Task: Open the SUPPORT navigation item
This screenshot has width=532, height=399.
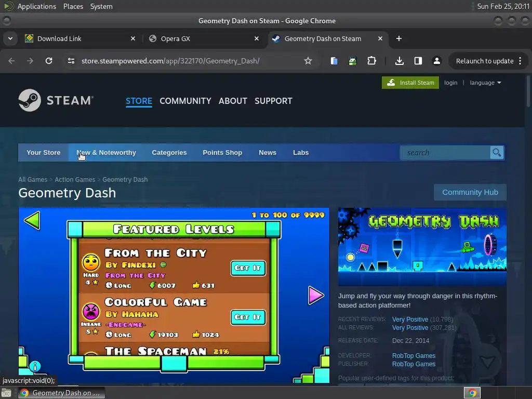Action: click(x=273, y=101)
